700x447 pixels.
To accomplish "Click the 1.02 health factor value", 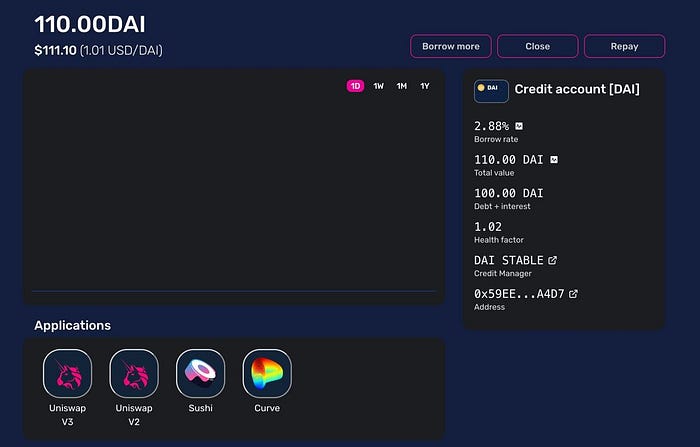I will tap(488, 227).
